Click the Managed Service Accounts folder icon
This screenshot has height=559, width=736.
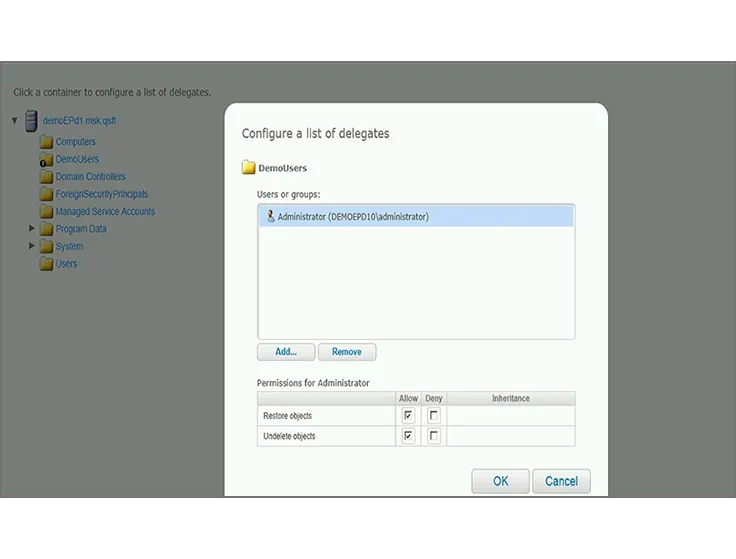[x=46, y=212]
